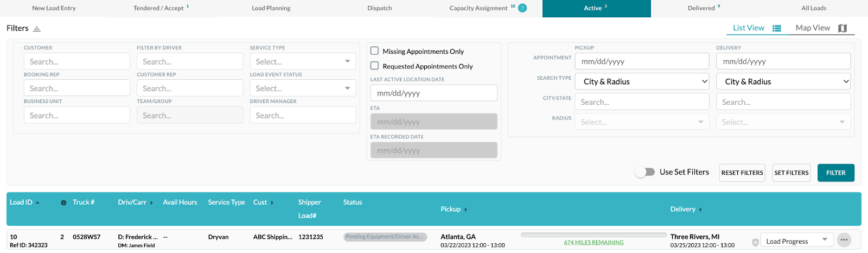Open the Load Planning tab
The image size is (868, 253).
click(x=271, y=8)
